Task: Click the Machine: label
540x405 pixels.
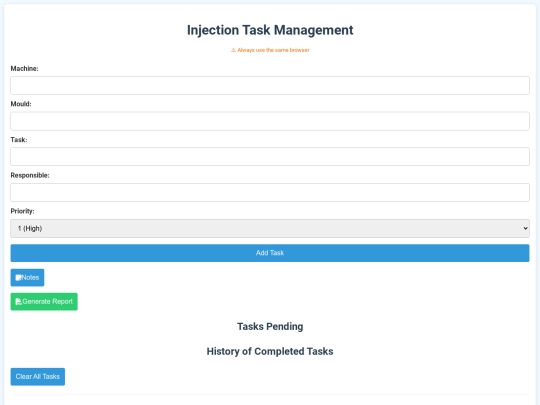Action: [24, 69]
